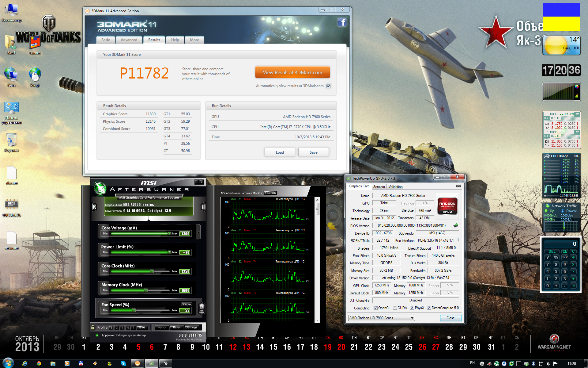Switch to the Advanced tab in 3DMark 11
Image resolution: width=588 pixels, height=368 pixels.
[x=129, y=40]
